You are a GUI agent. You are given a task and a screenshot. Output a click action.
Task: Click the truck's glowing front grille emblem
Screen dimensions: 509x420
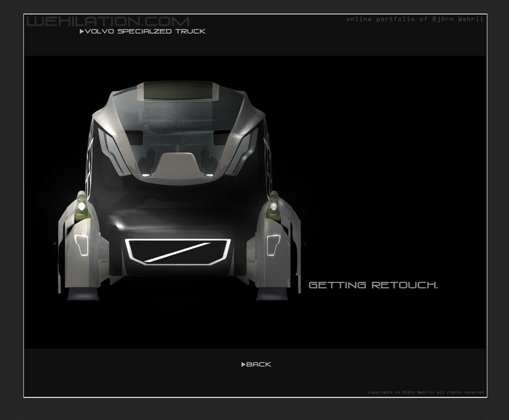[x=179, y=250]
